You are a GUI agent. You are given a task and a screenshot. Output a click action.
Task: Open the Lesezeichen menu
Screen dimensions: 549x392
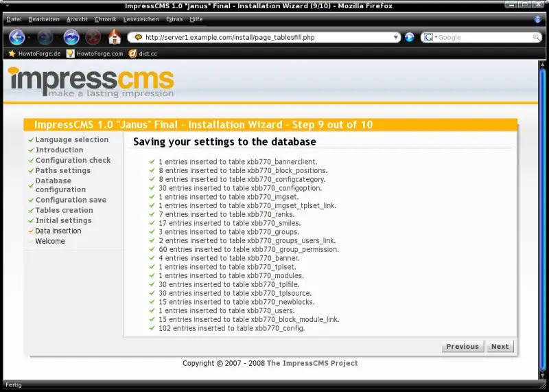click(x=141, y=19)
